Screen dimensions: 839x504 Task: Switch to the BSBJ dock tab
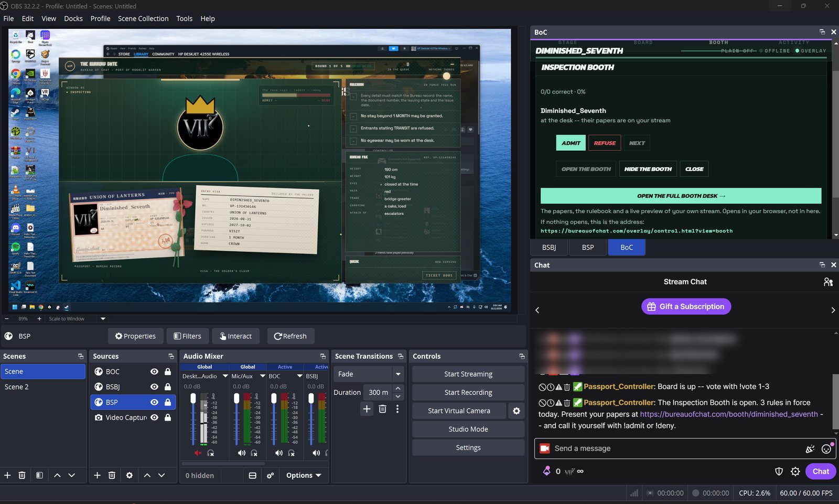[549, 247]
